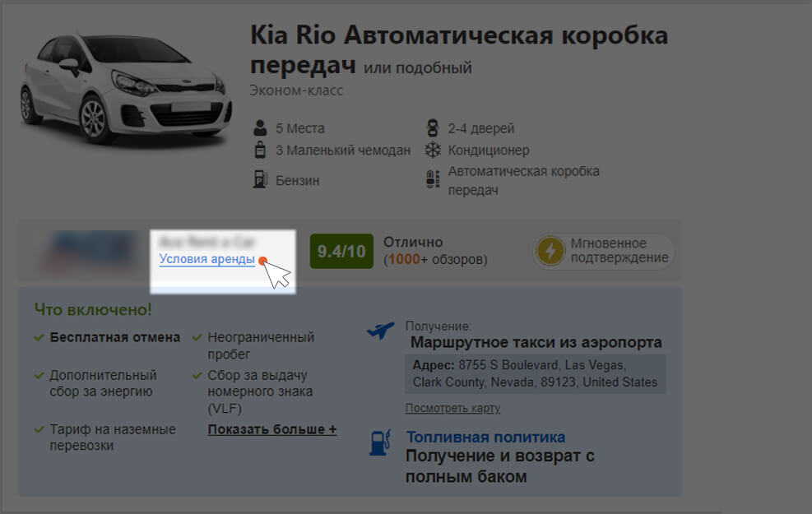This screenshot has width=812, height=514.
Task: Click the person seats icon
Action: pos(260,127)
